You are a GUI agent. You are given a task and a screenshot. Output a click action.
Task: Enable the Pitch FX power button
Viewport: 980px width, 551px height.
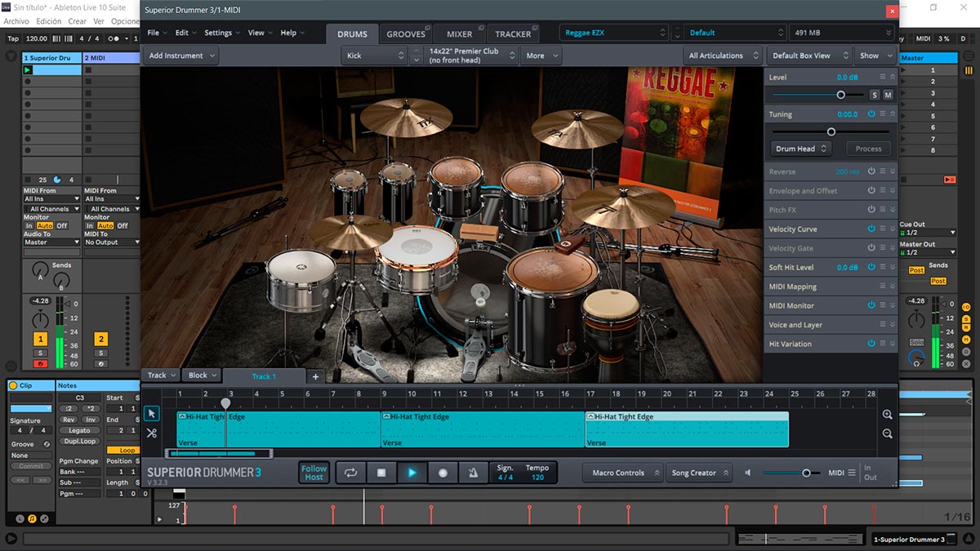[x=871, y=210]
